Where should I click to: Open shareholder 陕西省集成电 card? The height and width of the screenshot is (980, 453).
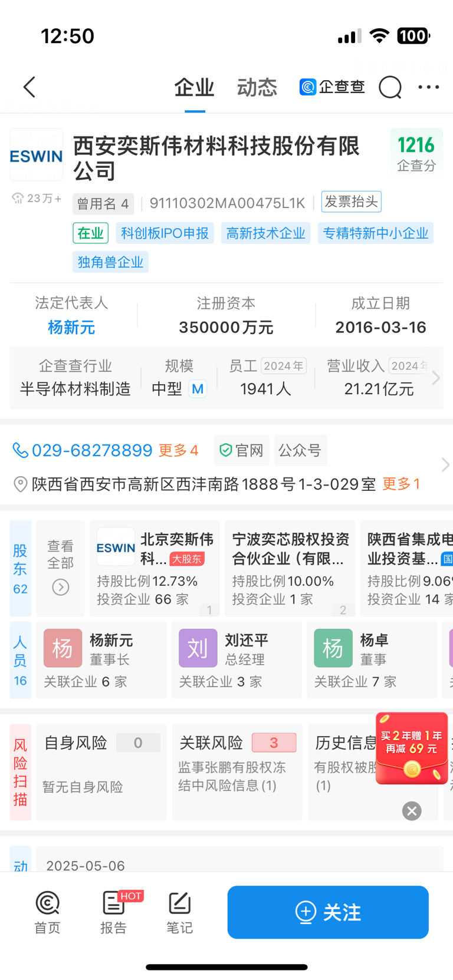(406, 568)
